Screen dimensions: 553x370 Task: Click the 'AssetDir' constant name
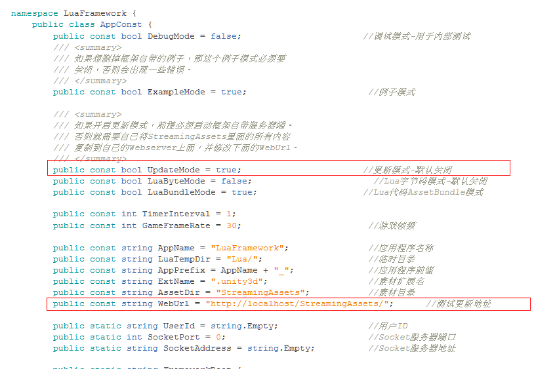click(178, 292)
